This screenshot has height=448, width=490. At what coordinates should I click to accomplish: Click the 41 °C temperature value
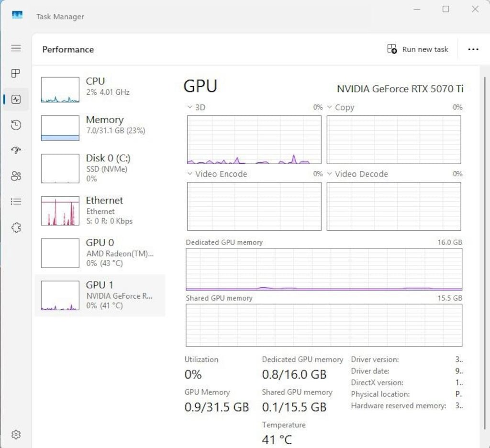277,440
